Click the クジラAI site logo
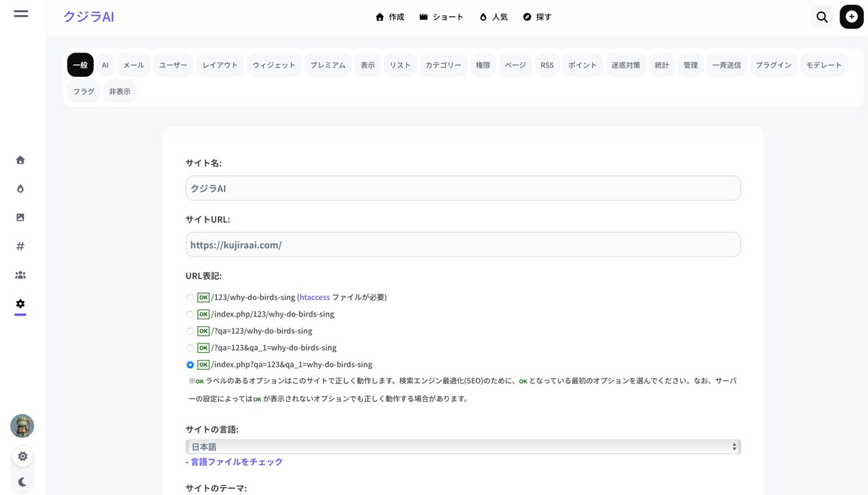868x495 pixels. (89, 17)
